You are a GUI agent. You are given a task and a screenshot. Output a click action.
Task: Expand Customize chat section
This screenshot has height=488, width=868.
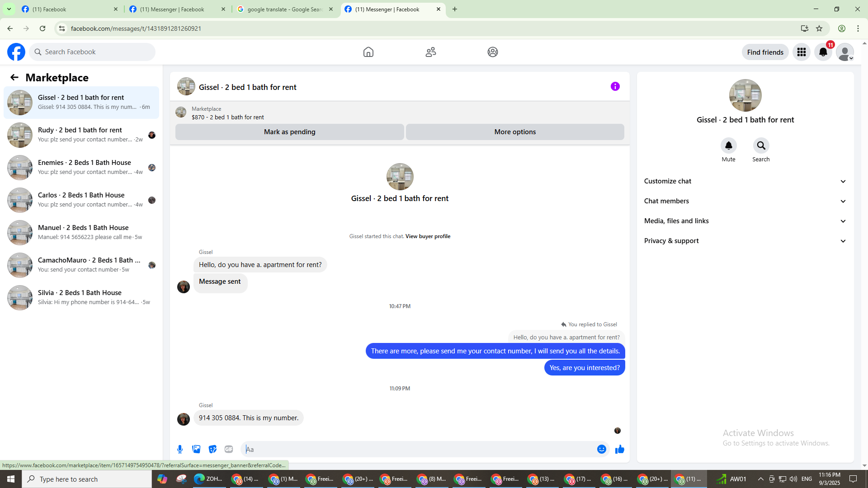click(745, 181)
